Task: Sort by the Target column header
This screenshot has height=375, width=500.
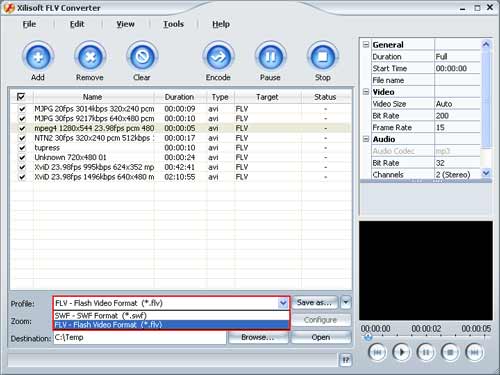Action: pos(267,97)
